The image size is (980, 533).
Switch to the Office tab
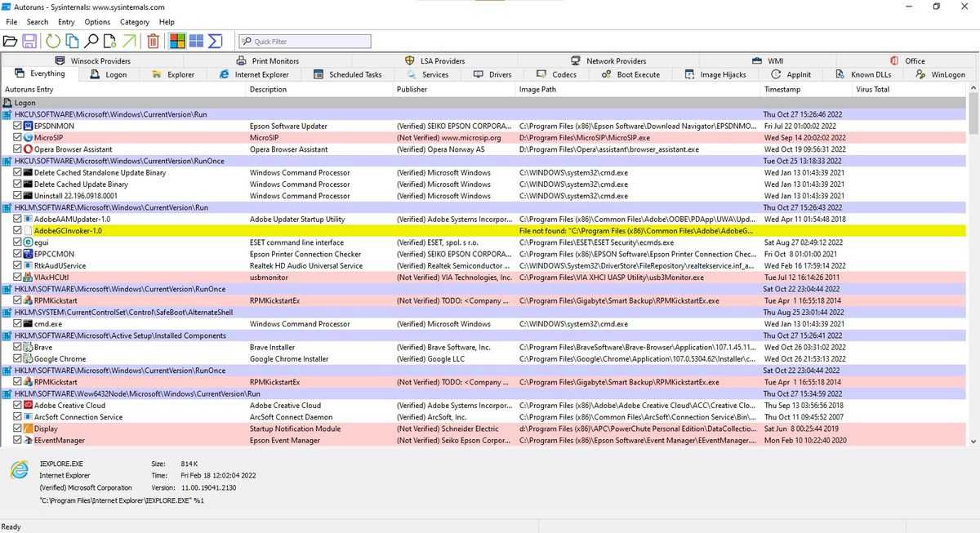click(x=907, y=60)
